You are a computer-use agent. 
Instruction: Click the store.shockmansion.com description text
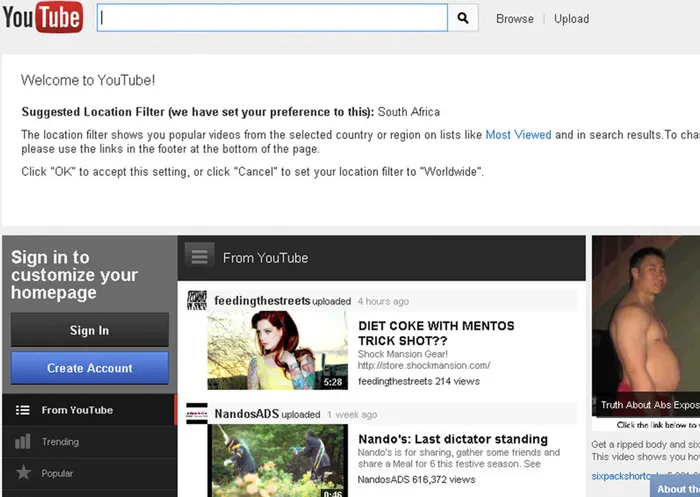click(424, 365)
